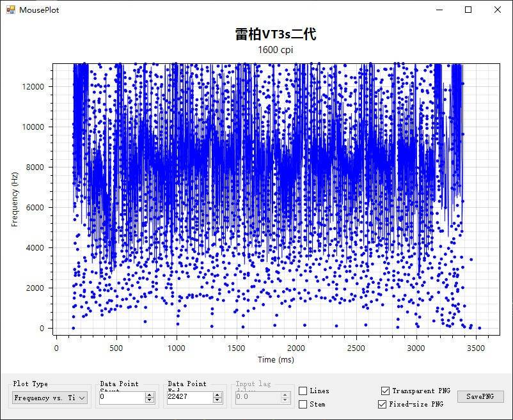The width and height of the screenshot is (513, 420).
Task: Click the 12000 y-axis tick label
Action: [x=33, y=86]
